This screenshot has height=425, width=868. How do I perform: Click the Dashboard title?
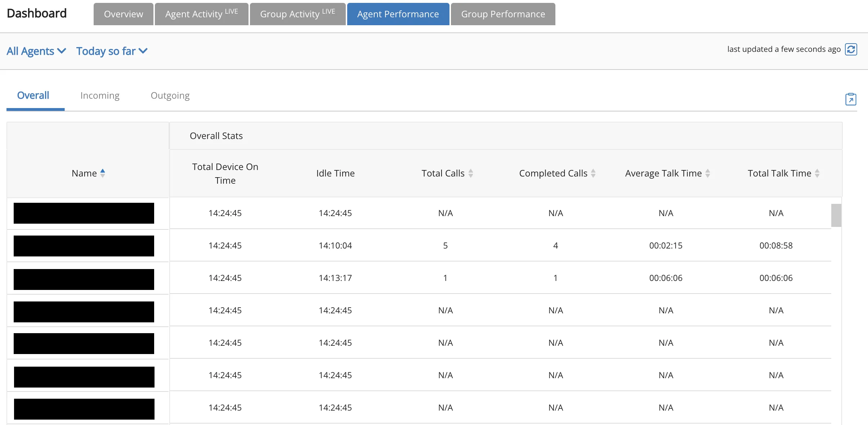(37, 13)
